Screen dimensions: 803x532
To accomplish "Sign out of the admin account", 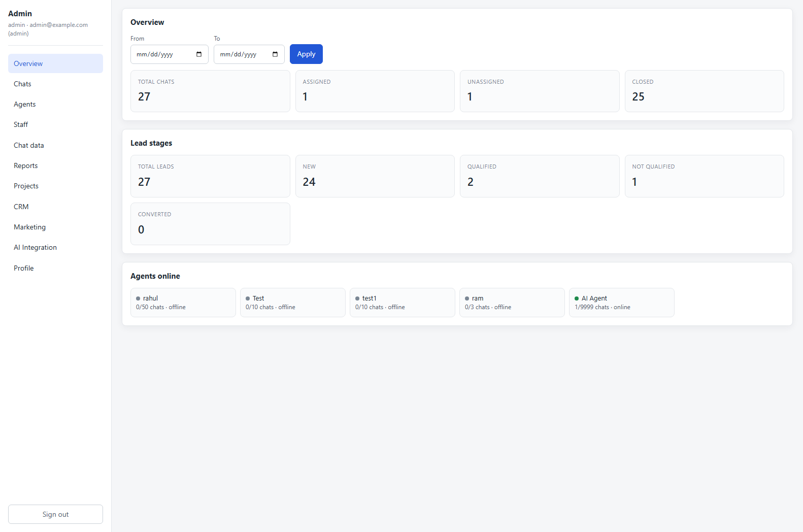I will (55, 514).
